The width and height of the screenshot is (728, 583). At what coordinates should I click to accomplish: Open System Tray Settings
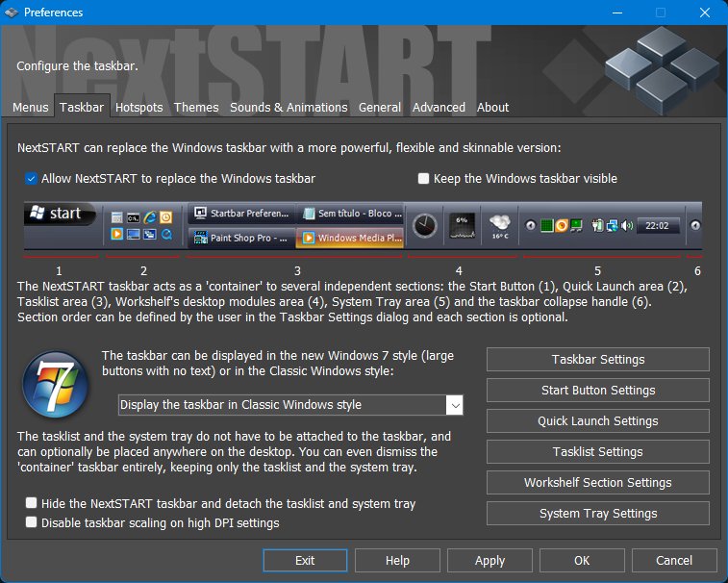pos(598,514)
